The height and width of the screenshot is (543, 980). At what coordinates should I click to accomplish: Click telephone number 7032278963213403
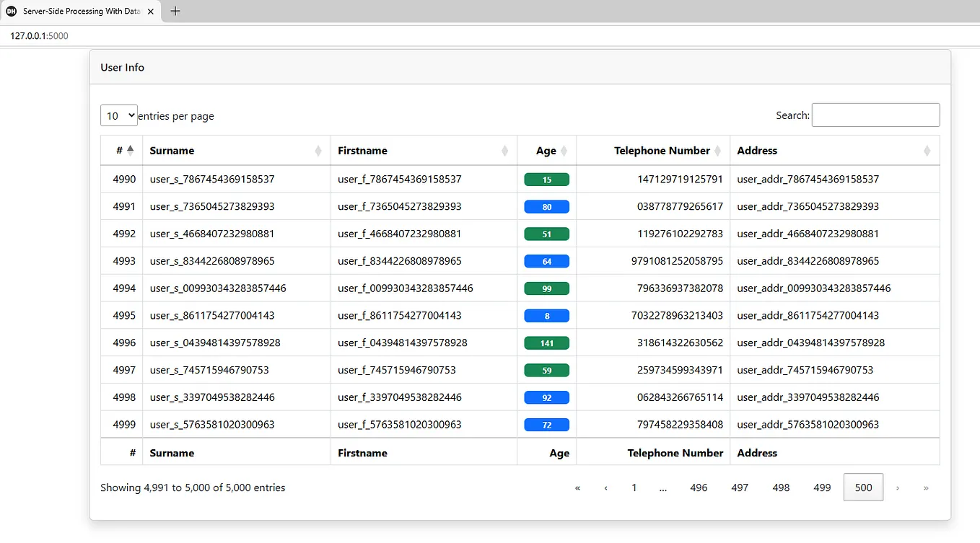click(x=677, y=315)
